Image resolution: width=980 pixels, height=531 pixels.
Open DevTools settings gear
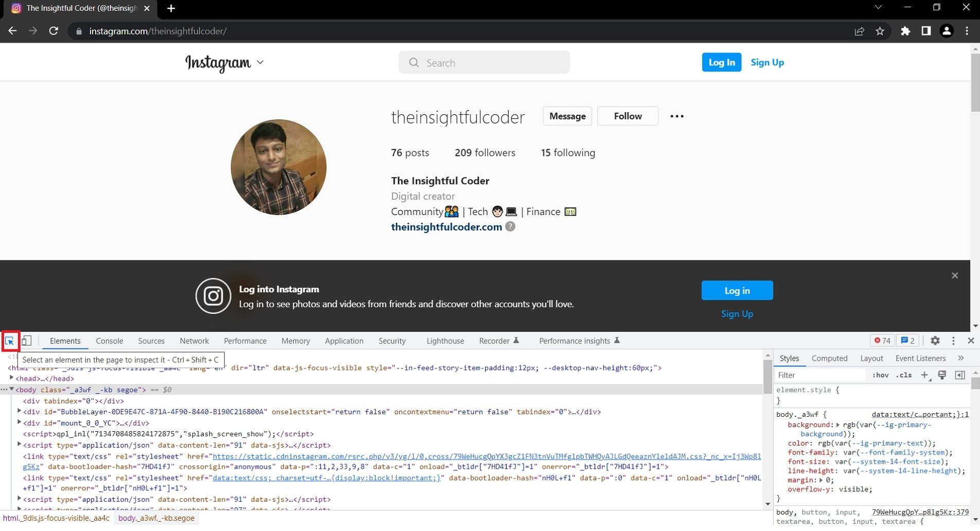935,341
